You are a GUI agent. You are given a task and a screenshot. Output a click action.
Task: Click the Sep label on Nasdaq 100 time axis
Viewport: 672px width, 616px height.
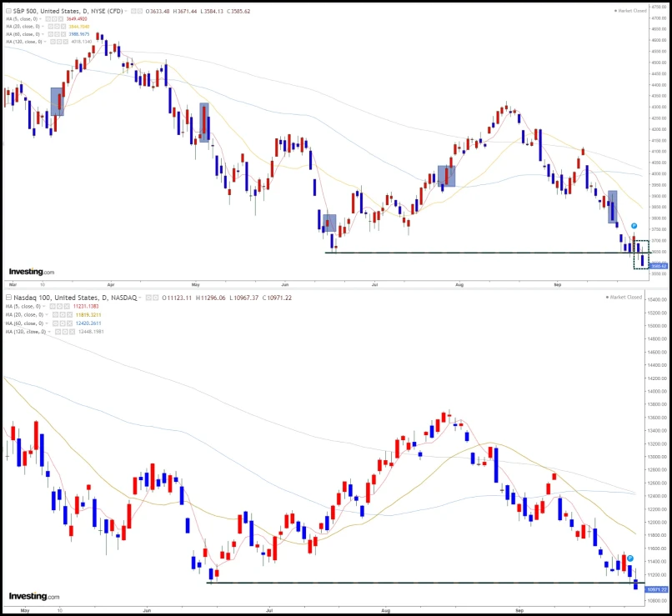point(519,610)
